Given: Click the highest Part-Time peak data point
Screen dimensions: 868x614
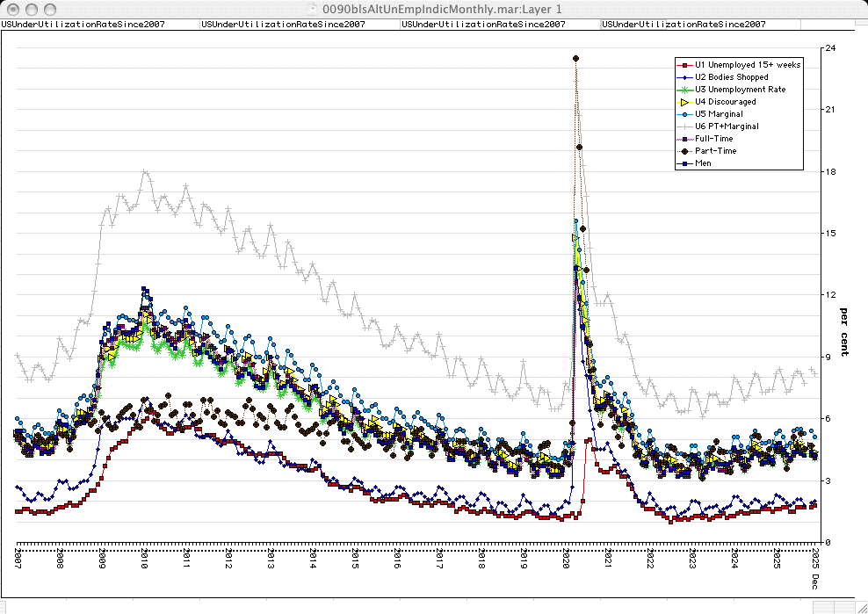Looking at the screenshot, I should click(x=575, y=59).
